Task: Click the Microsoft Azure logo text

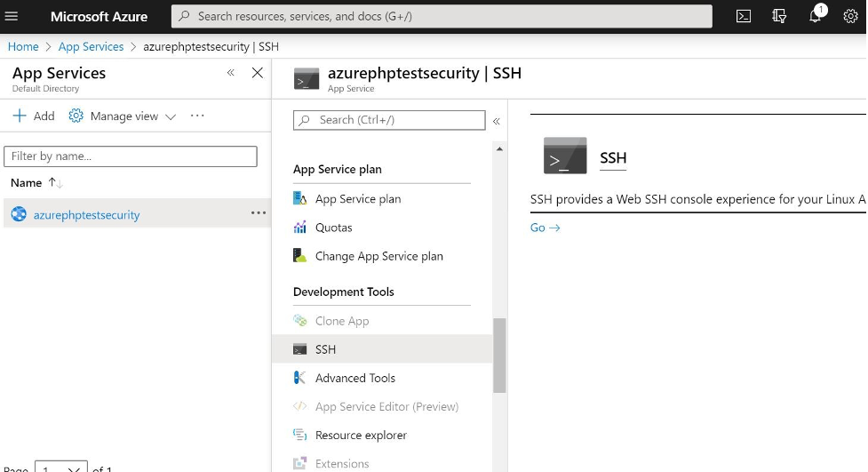Action: [x=100, y=17]
